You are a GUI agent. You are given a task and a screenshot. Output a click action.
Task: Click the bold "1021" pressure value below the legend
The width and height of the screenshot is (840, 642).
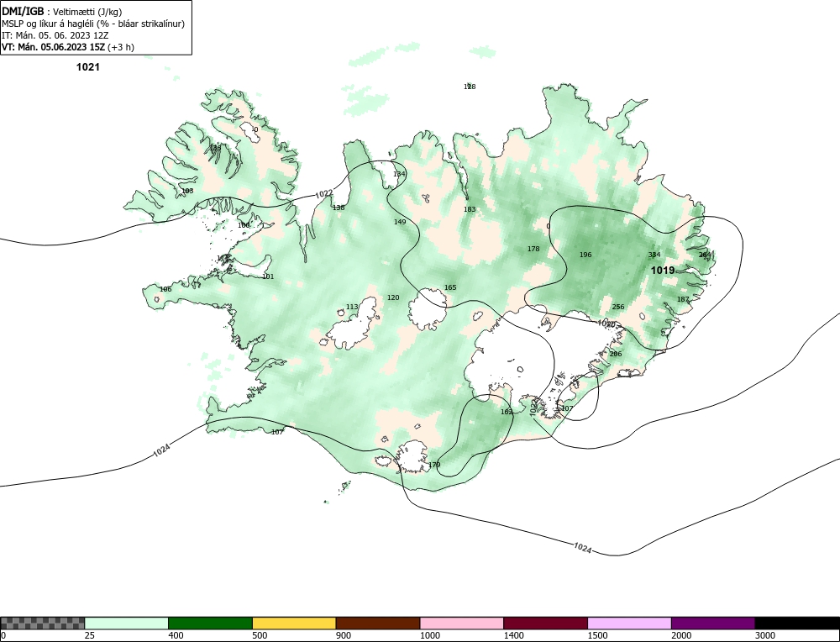pos(88,67)
